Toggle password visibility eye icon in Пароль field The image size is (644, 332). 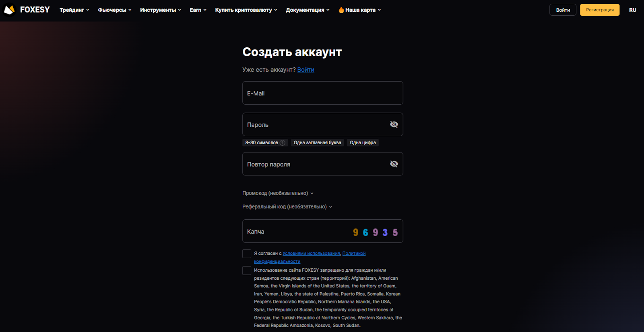coord(394,124)
